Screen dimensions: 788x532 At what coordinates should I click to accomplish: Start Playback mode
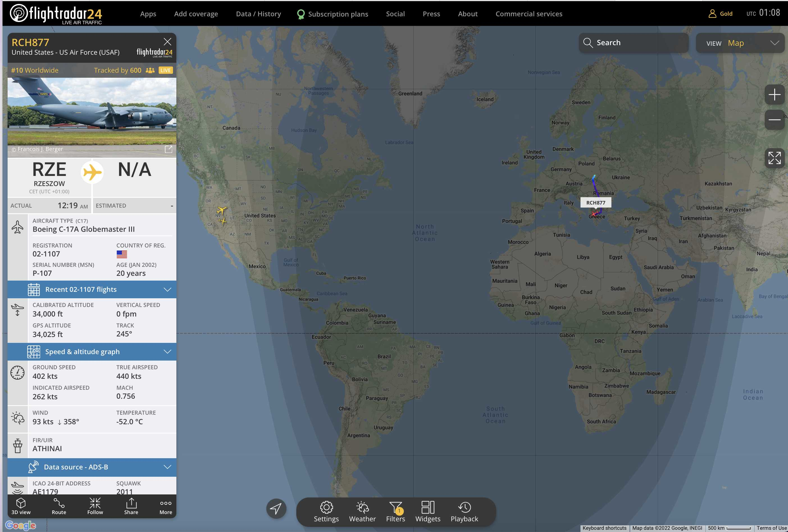[464, 512]
